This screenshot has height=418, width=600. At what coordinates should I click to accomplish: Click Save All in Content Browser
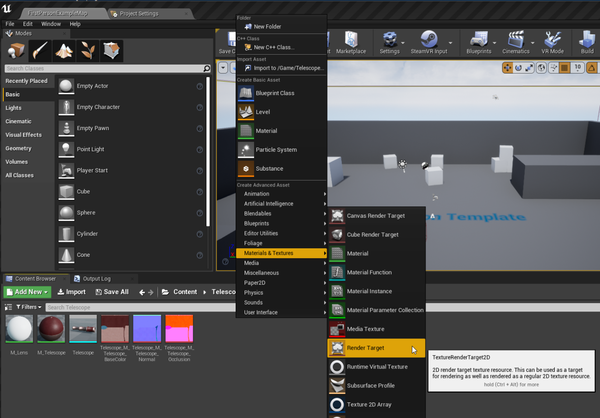pos(112,292)
